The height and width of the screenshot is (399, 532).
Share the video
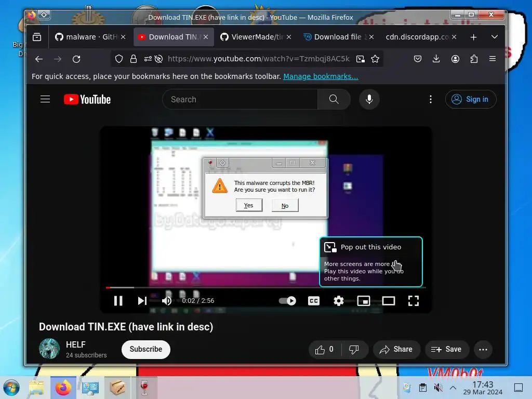point(396,350)
